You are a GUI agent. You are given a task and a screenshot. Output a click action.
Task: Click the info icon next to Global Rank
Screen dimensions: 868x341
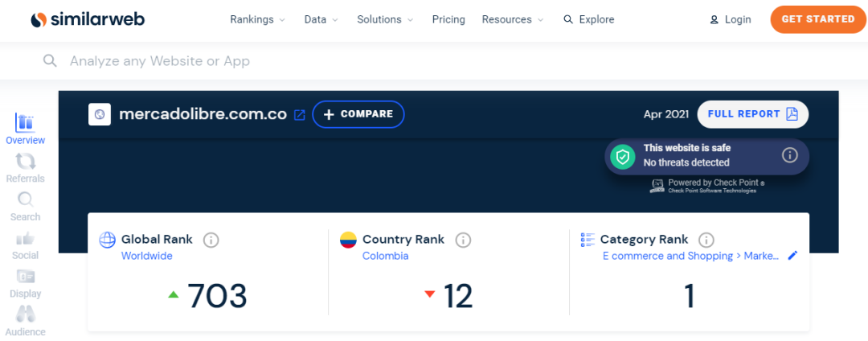pyautogui.click(x=211, y=240)
